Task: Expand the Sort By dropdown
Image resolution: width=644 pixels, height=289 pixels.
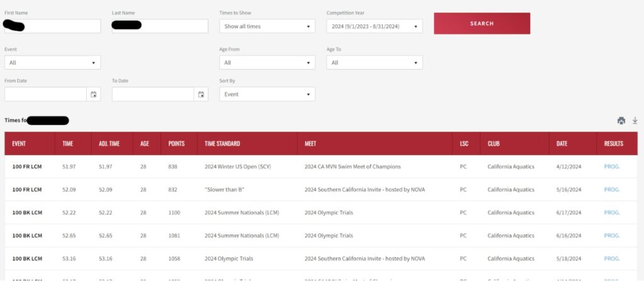Action: coord(267,94)
